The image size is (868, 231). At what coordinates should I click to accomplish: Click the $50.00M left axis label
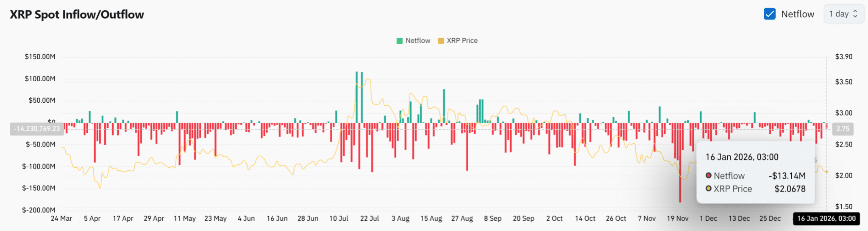(42, 101)
